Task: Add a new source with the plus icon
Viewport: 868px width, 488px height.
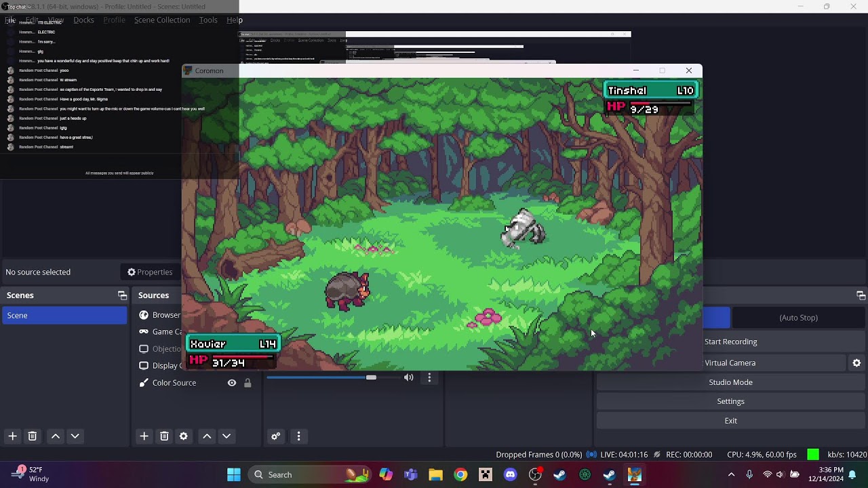Action: (x=144, y=436)
